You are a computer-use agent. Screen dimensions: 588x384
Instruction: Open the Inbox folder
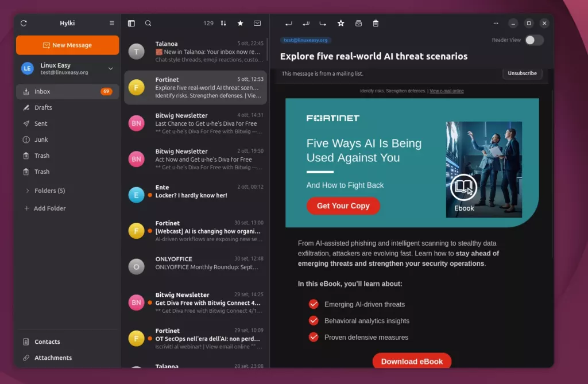(x=68, y=91)
